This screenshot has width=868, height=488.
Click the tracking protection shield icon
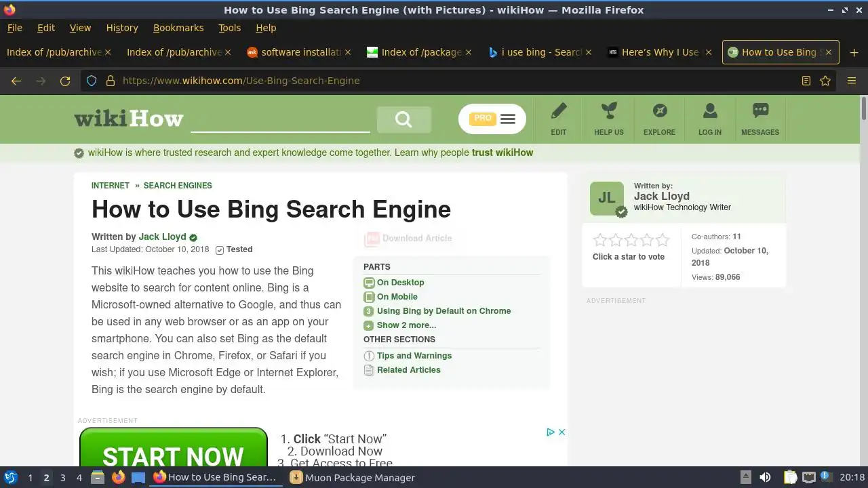click(x=92, y=81)
